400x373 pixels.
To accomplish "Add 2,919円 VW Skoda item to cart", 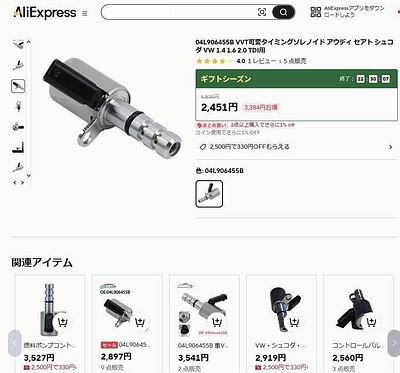I will point(294,322).
